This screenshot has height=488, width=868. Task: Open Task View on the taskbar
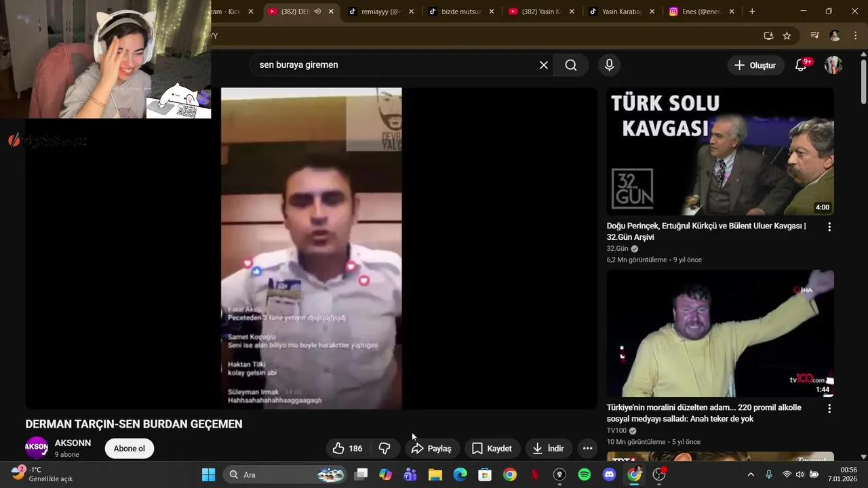click(361, 474)
